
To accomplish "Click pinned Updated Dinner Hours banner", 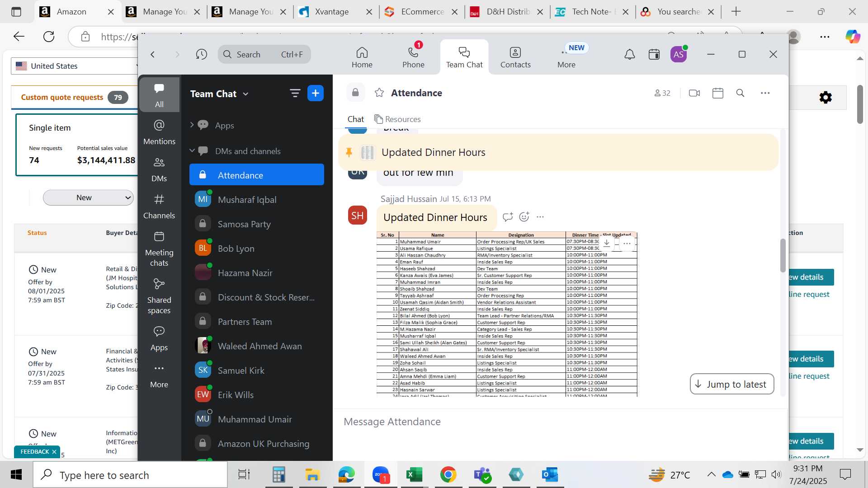I will coord(558,152).
